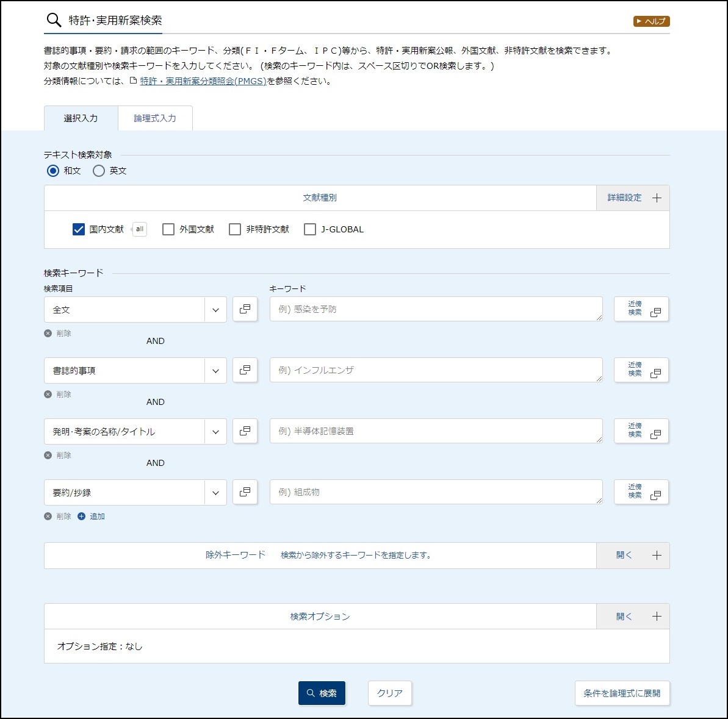
Task: Expand the 除外キーワード section with 開く
Action: click(x=632, y=556)
